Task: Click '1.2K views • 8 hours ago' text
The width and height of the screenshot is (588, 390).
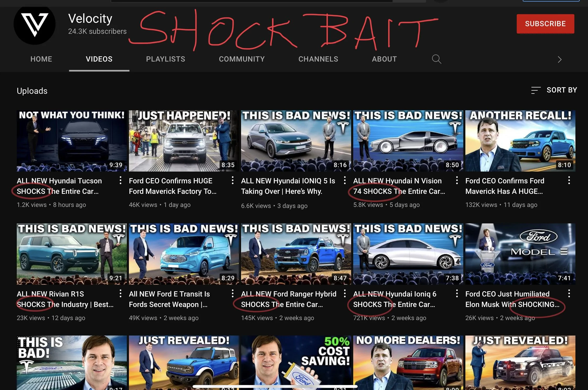Action: point(51,205)
